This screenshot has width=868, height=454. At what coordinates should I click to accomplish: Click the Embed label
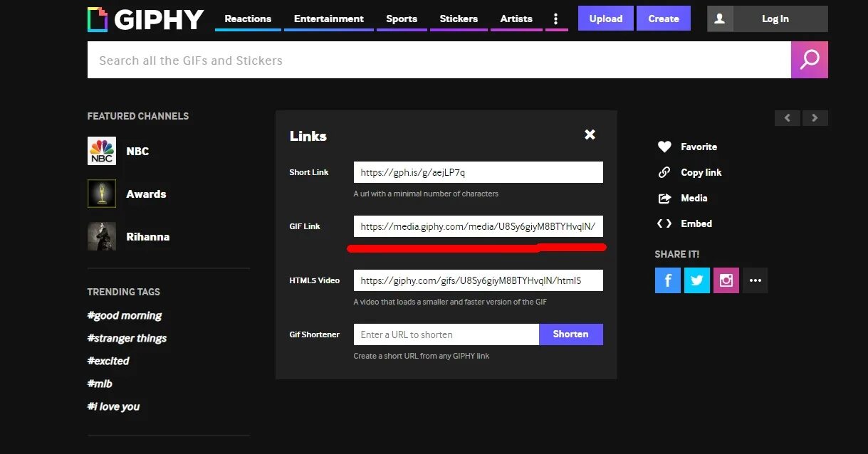click(696, 223)
